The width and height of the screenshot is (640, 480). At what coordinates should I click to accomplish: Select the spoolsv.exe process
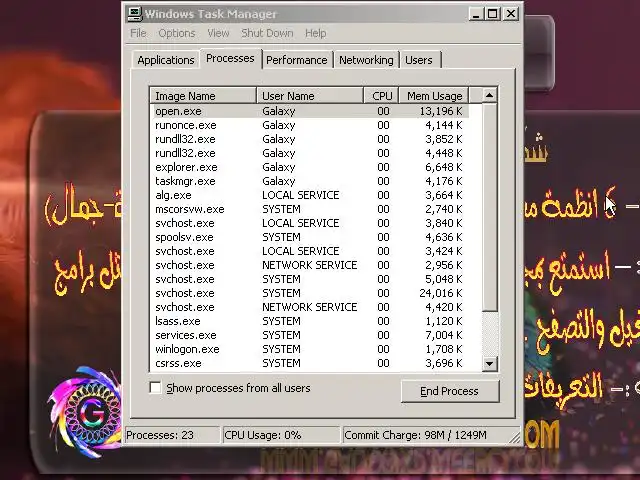click(309, 237)
